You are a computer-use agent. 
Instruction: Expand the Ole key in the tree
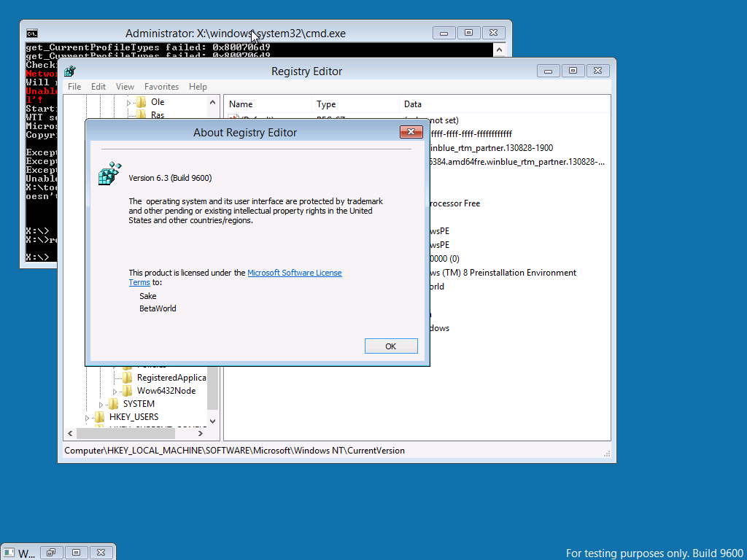click(x=128, y=102)
